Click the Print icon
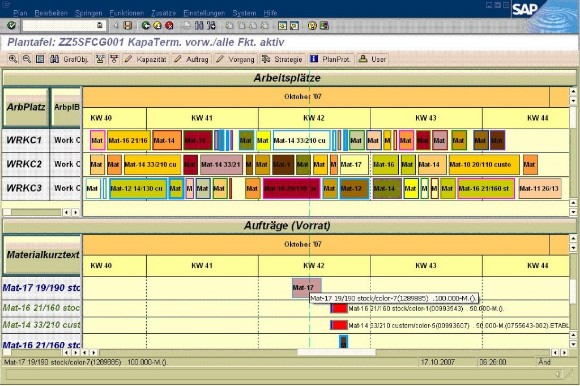This screenshot has height=386, width=580. click(187, 26)
